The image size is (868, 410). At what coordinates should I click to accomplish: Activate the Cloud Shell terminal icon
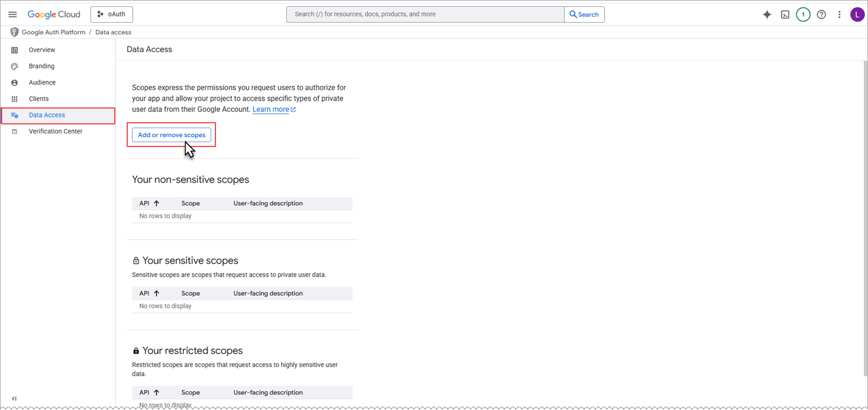coord(785,15)
